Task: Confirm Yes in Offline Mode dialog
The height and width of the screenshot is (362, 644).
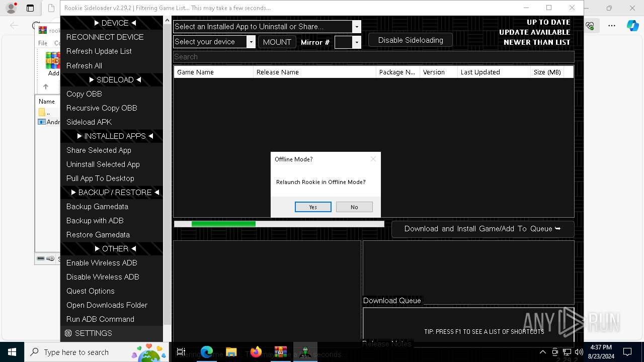Action: pyautogui.click(x=313, y=207)
